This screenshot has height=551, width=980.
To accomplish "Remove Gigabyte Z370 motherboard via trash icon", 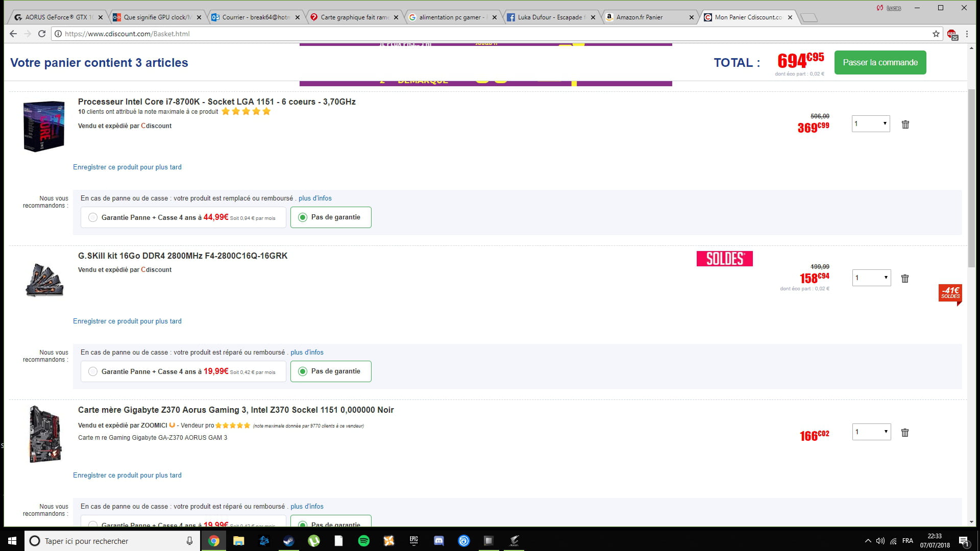I will 904,433.
